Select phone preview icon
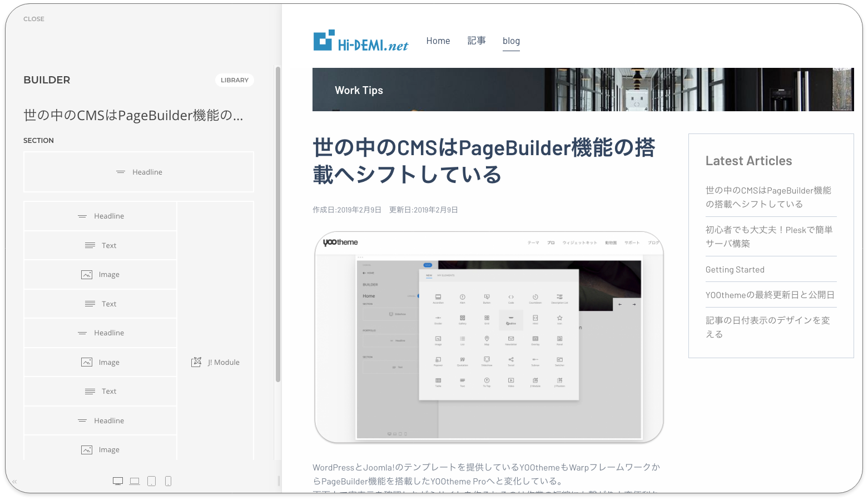 tap(168, 481)
